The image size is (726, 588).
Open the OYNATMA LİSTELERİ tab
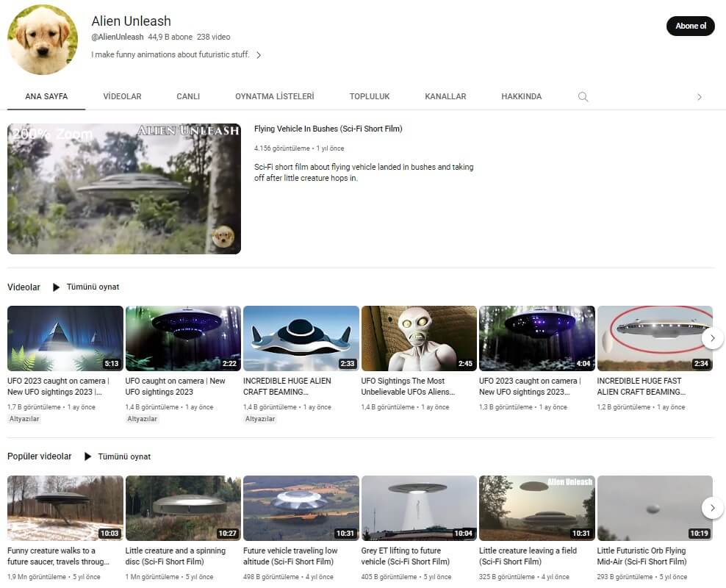tap(274, 97)
